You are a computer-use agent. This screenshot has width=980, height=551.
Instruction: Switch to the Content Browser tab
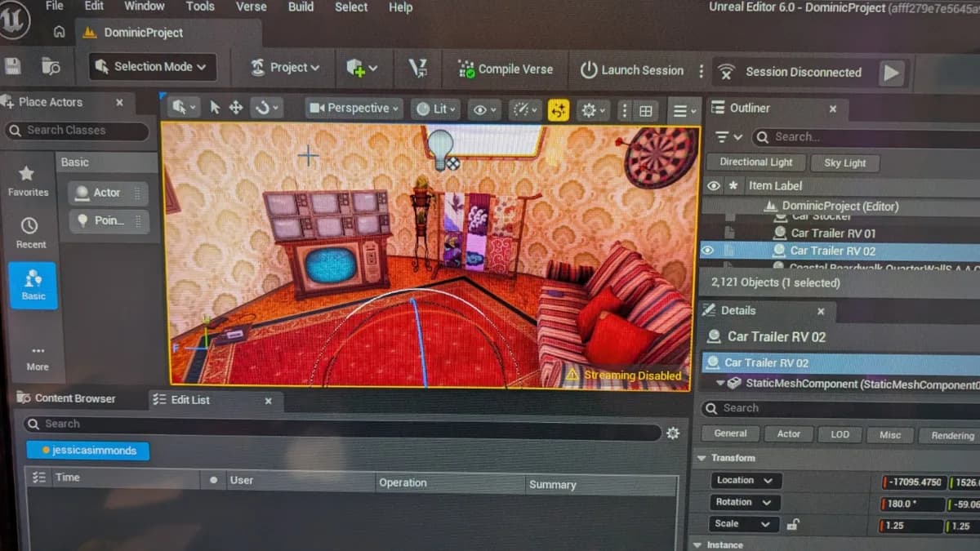[67, 398]
